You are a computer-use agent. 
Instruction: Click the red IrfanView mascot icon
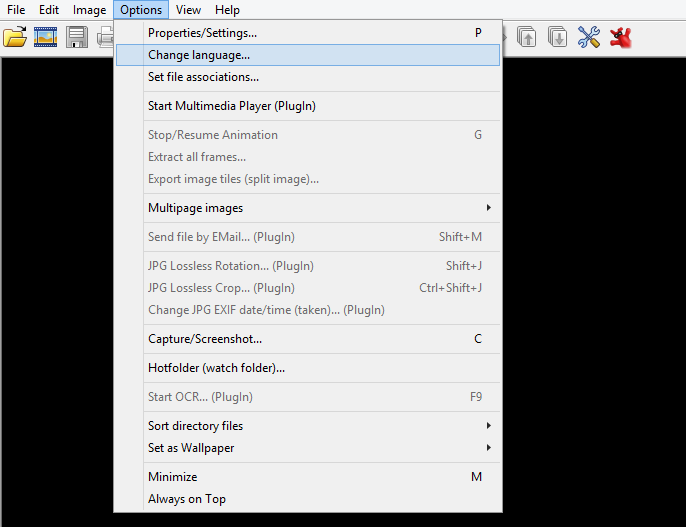[x=621, y=38]
